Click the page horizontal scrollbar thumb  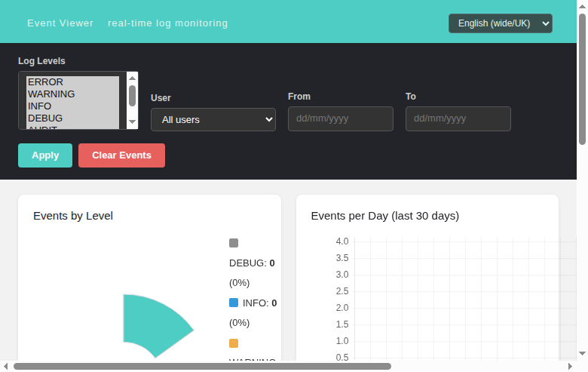(x=203, y=367)
